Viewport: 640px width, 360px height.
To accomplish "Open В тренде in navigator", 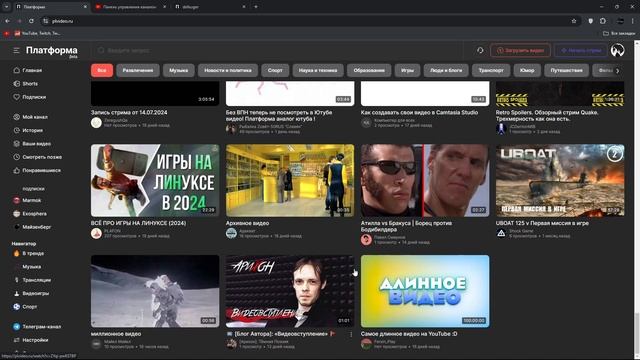I will click(x=29, y=253).
